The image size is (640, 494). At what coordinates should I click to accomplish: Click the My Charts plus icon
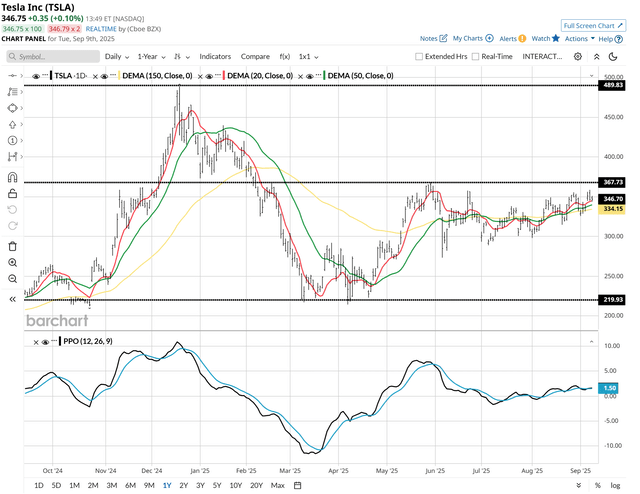(489, 38)
